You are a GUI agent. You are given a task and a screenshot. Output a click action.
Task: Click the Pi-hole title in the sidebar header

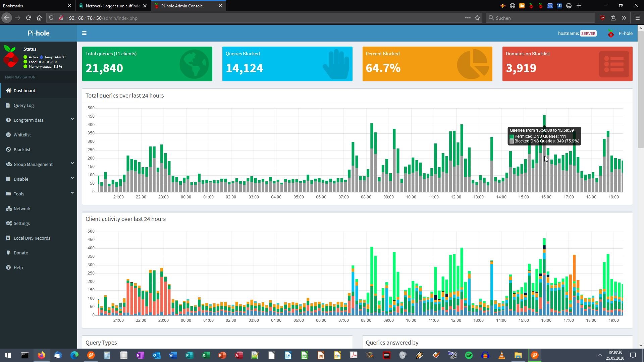(39, 33)
